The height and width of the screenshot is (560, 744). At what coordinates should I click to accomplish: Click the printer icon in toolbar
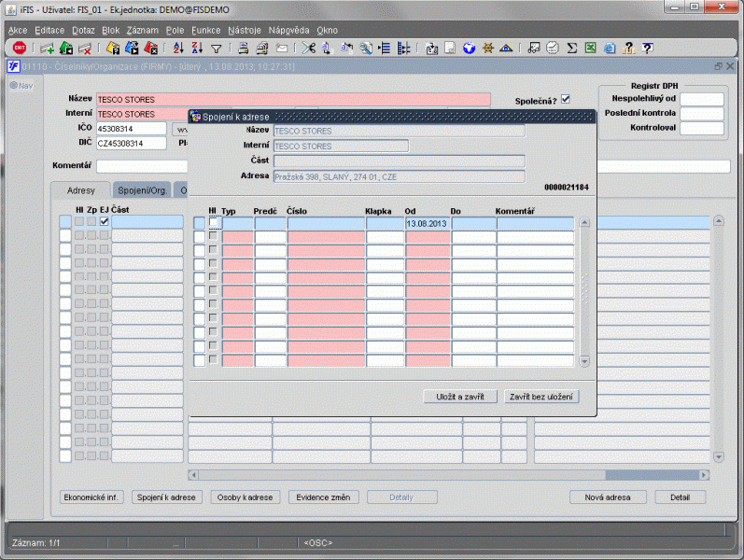242,48
